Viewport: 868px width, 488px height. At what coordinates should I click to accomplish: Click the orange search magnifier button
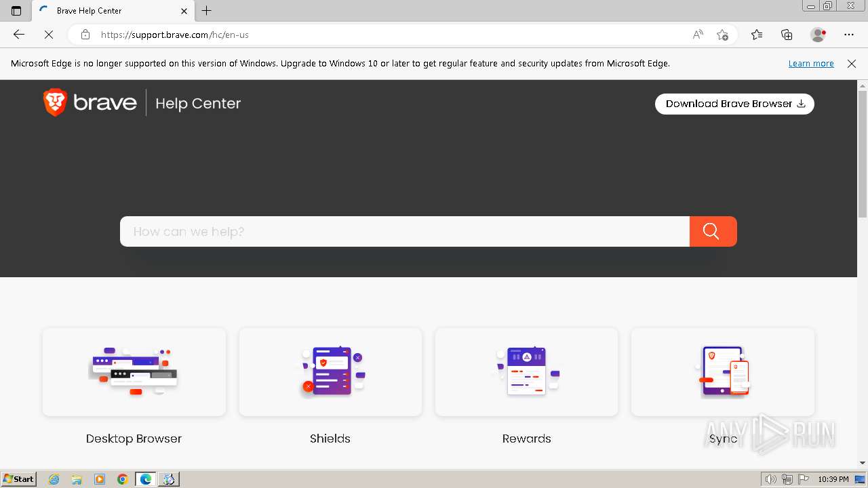coord(713,231)
